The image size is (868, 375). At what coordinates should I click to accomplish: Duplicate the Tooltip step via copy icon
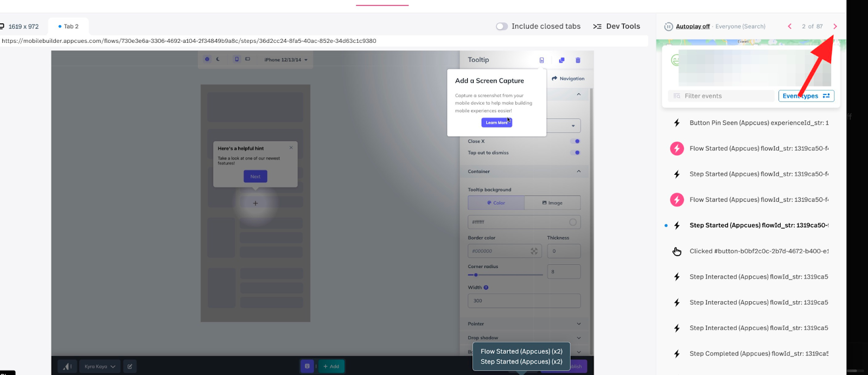[x=561, y=60]
